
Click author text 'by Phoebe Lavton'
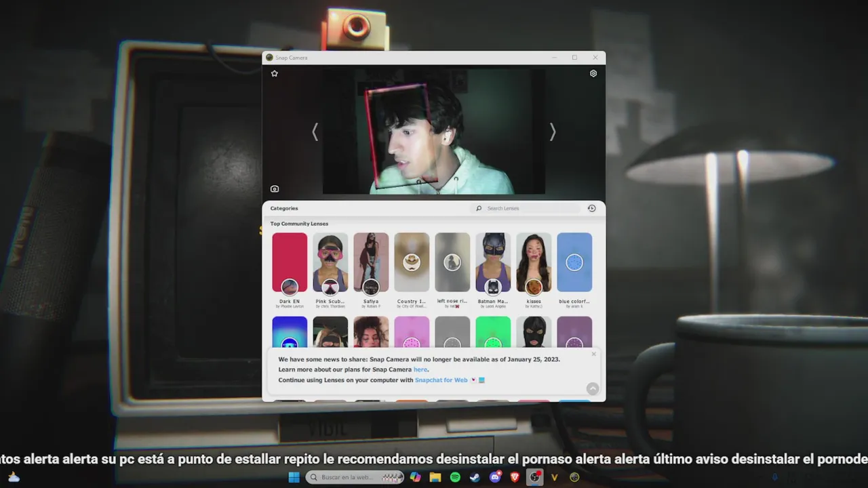point(290,307)
